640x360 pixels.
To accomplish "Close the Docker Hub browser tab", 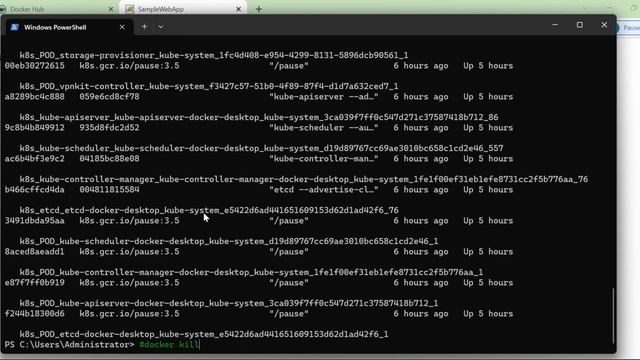I will (x=111, y=9).
